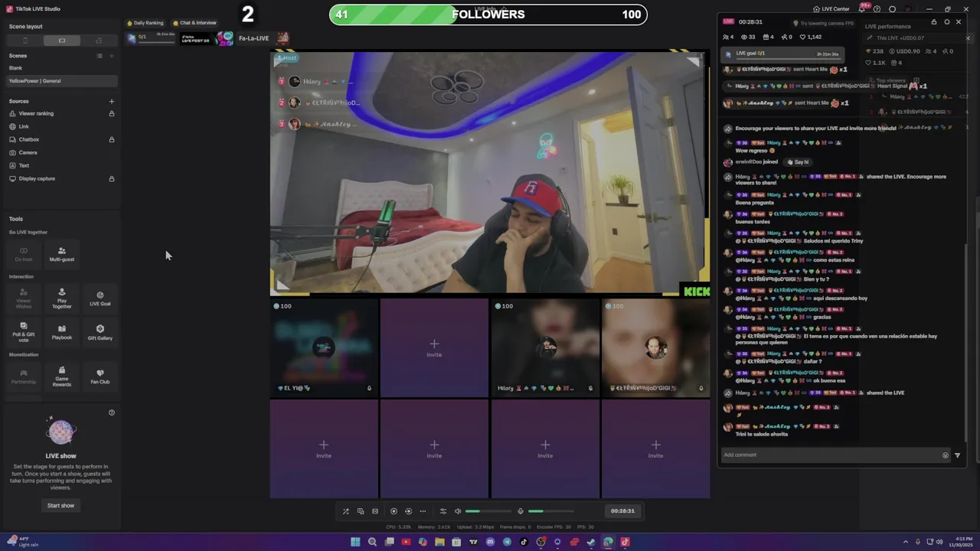Add a new scene with plus icon
Screen dimensions: 980x551
click(x=112, y=56)
